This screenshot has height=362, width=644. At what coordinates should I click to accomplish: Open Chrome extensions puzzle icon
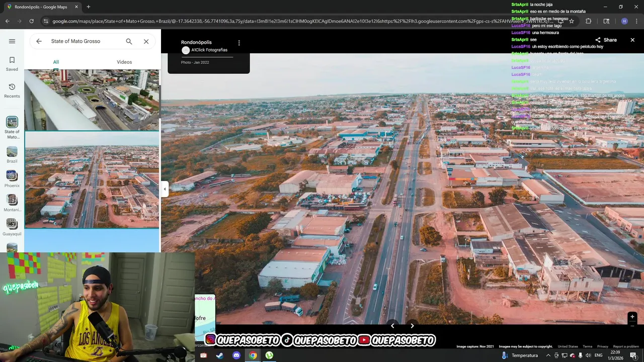tap(589, 21)
